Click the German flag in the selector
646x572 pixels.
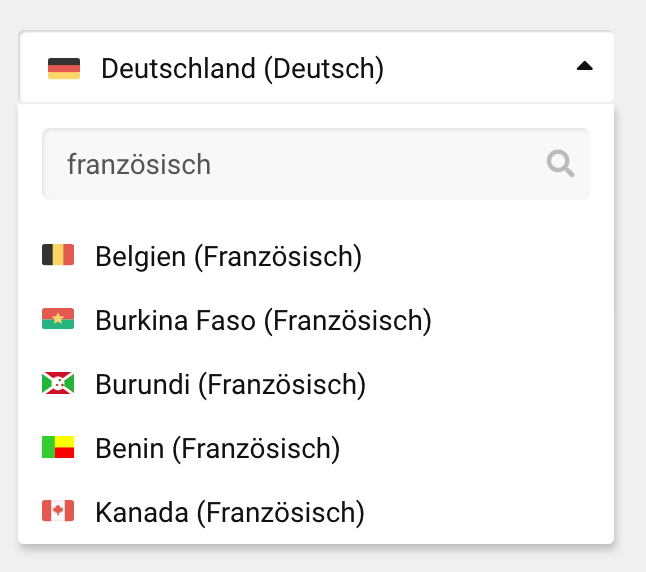64,69
